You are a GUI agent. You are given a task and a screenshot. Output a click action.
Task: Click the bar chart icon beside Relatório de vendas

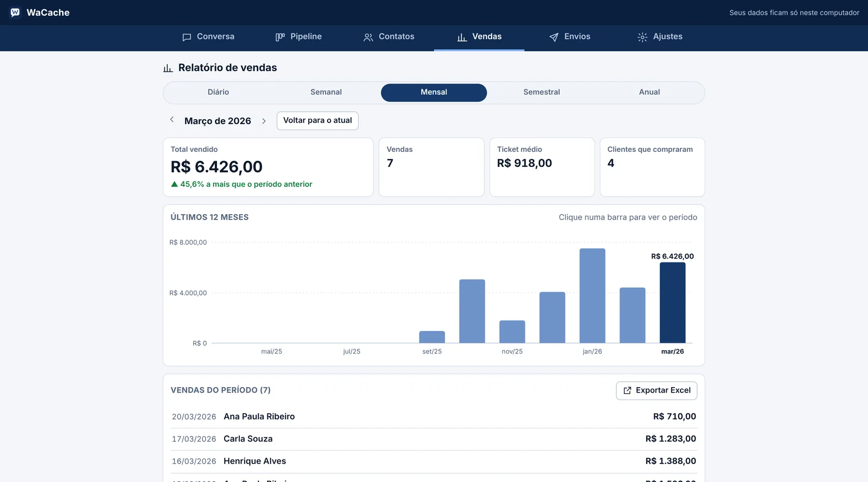pos(168,68)
